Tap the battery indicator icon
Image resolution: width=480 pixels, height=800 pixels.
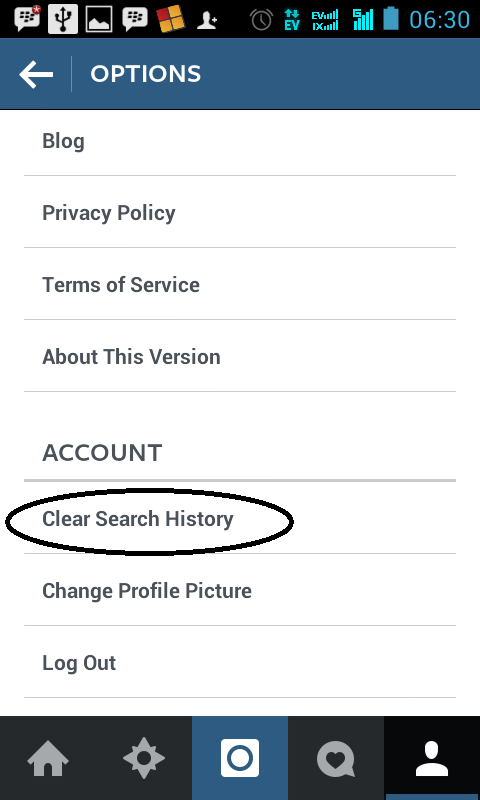(x=391, y=18)
